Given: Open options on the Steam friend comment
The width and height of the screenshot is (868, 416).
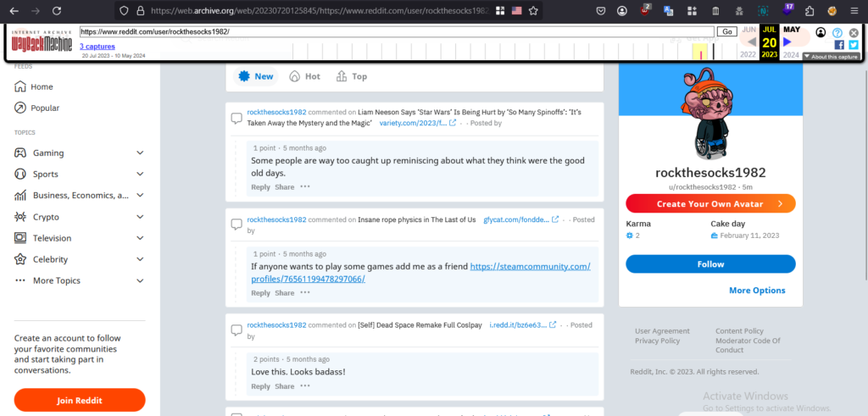Looking at the screenshot, I should (305, 292).
